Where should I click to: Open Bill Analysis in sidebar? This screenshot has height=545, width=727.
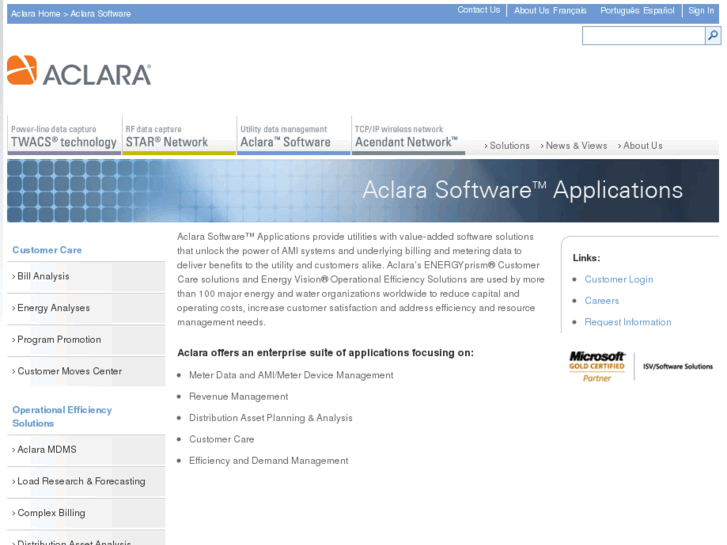[x=86, y=276]
